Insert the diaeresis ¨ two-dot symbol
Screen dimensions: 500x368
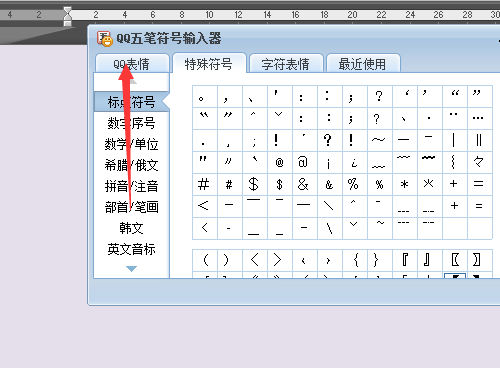point(455,118)
